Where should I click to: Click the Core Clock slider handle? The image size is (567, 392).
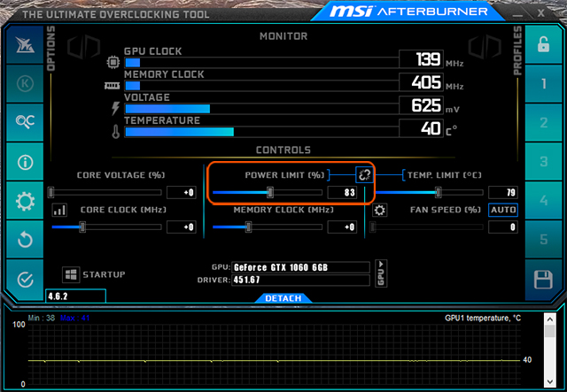tap(82, 227)
